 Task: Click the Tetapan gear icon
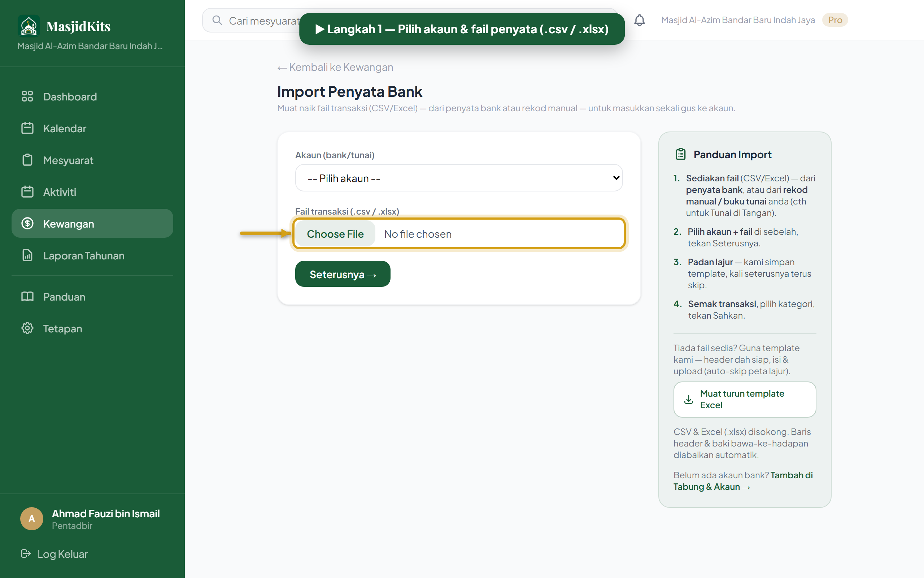[27, 328]
